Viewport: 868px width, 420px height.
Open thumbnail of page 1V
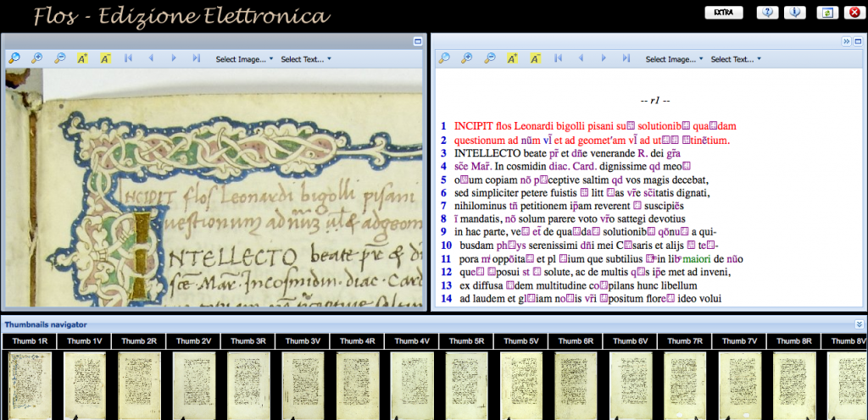(85, 385)
